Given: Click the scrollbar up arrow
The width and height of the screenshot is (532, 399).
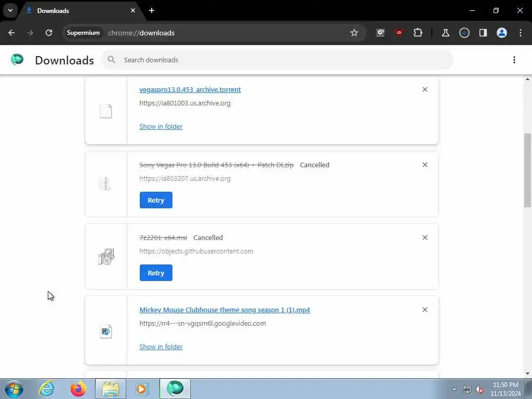Looking at the screenshot, I should [x=528, y=79].
